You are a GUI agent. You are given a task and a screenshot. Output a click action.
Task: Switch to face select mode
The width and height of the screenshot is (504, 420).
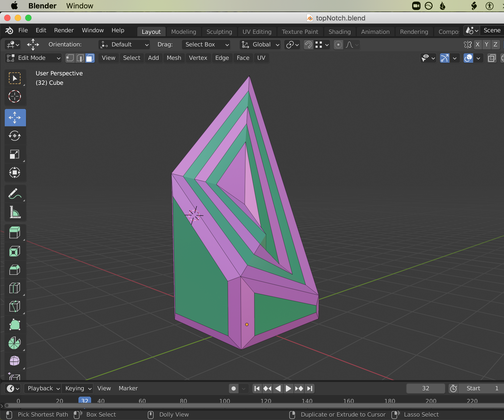[90, 58]
